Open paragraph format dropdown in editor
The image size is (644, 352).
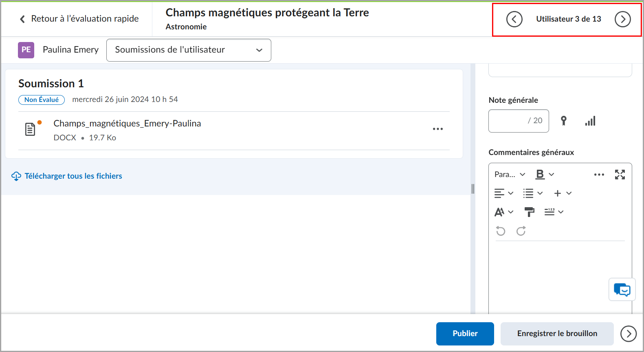click(x=510, y=175)
